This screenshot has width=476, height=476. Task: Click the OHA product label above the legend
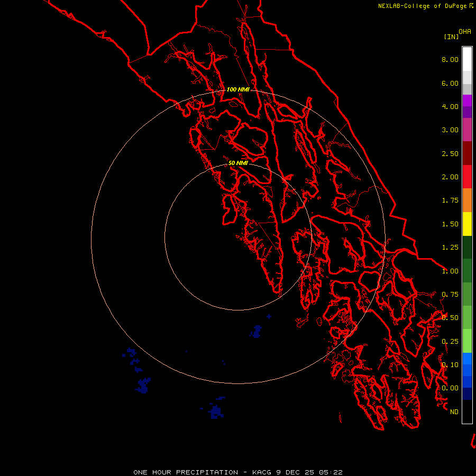[x=465, y=32]
